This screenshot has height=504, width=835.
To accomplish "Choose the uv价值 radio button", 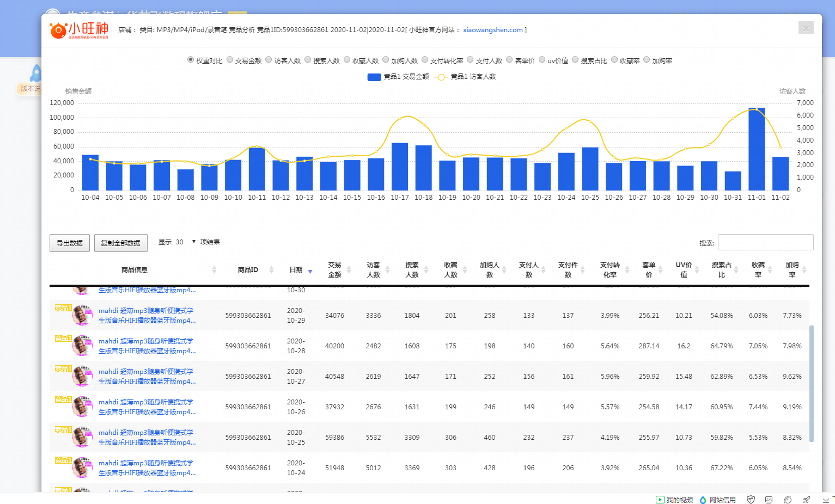I will tap(542, 60).
